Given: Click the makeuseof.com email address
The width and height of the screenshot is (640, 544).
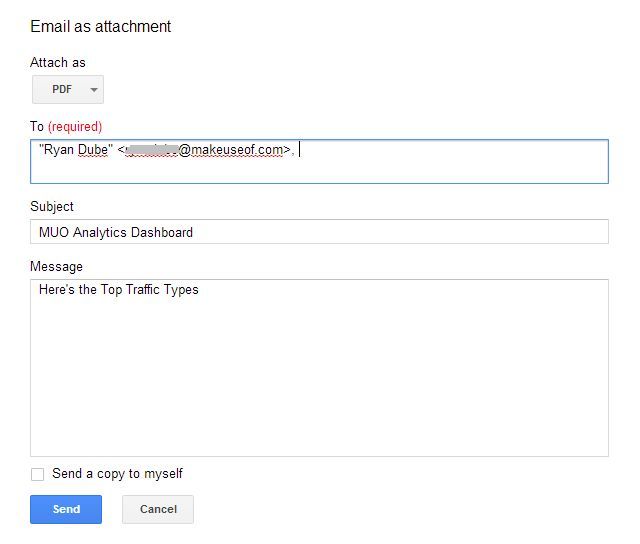Looking at the screenshot, I should point(232,150).
